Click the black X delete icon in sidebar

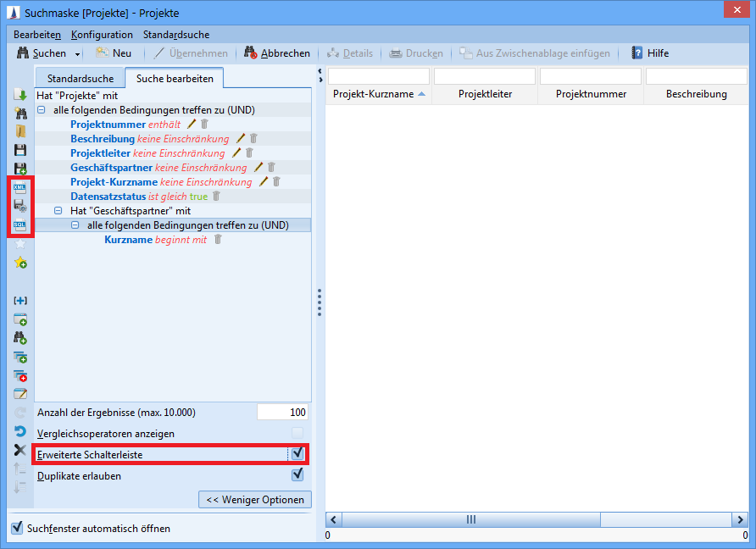(x=20, y=450)
